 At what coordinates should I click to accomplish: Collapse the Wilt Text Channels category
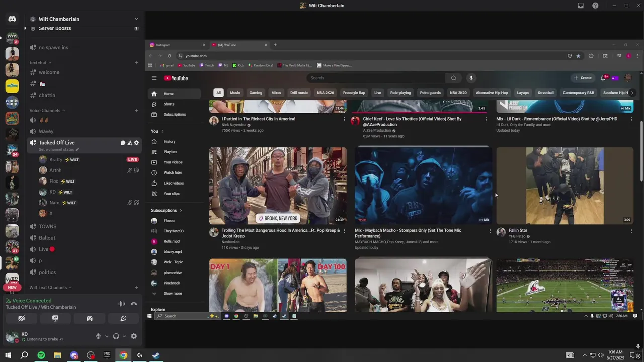tap(50, 287)
